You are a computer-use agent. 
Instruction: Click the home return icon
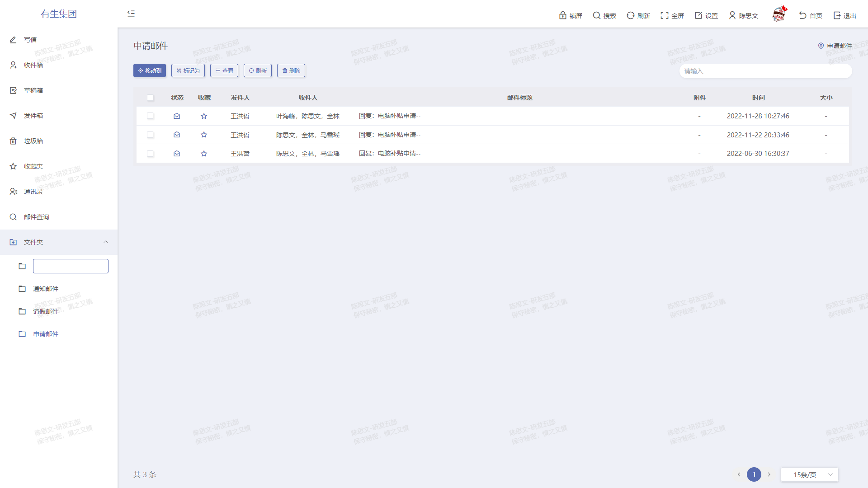coord(802,15)
